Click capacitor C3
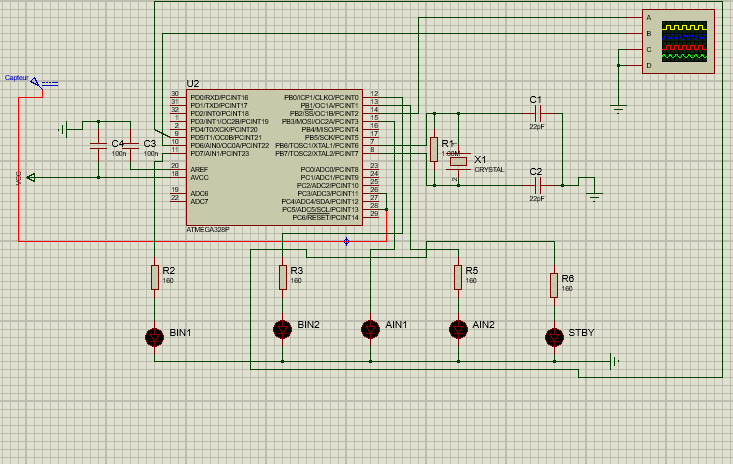 coord(129,147)
